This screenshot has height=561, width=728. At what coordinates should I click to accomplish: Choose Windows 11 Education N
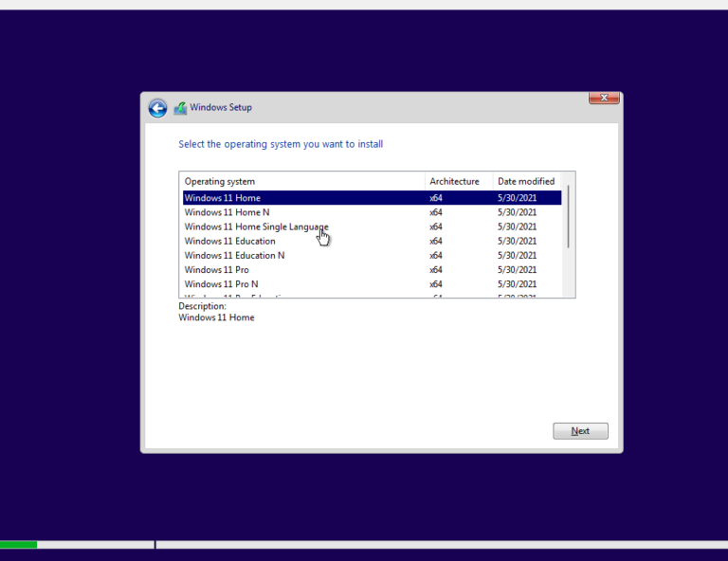[372, 255]
